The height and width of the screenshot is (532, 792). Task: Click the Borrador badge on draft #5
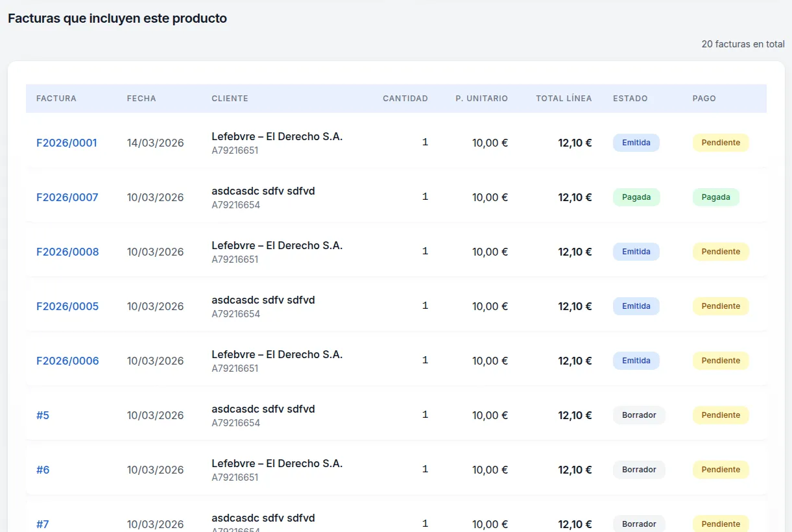coord(639,415)
